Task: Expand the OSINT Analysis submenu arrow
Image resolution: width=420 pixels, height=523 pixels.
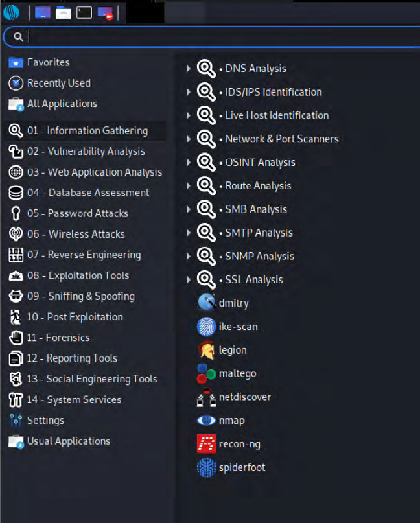Action: (189, 163)
